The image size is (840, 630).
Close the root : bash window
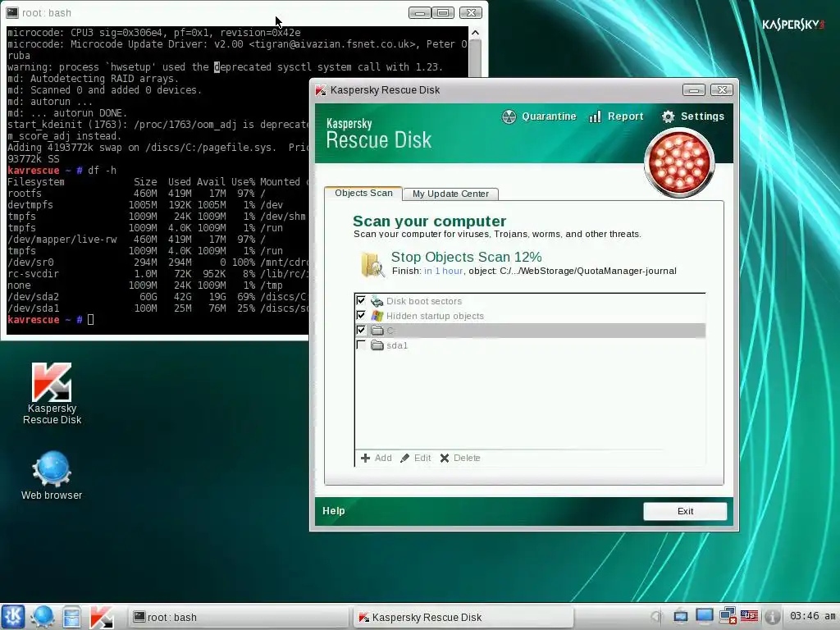[470, 13]
